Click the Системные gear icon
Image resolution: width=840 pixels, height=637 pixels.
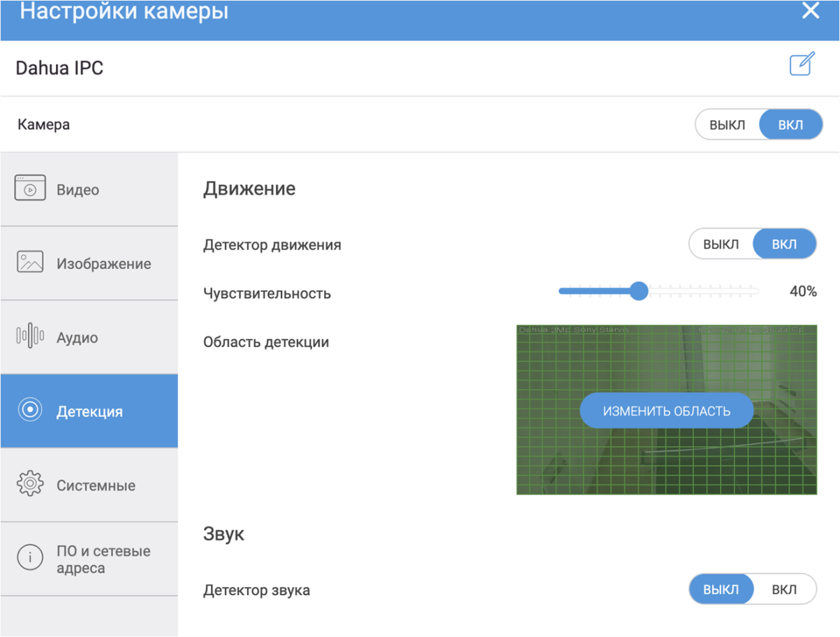tap(30, 484)
